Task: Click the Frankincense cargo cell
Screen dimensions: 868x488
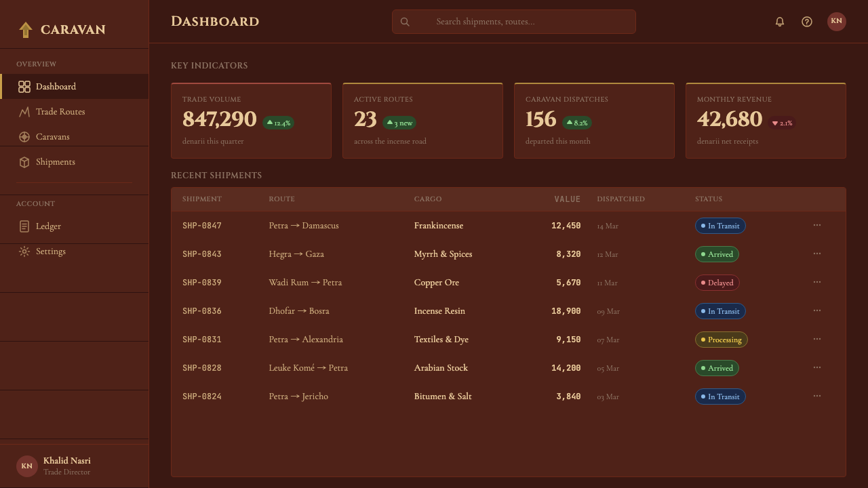Action: point(439,226)
